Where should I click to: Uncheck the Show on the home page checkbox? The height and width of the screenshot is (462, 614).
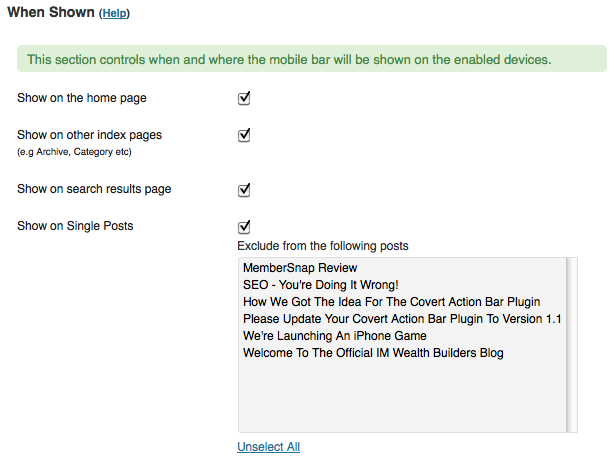[x=244, y=98]
